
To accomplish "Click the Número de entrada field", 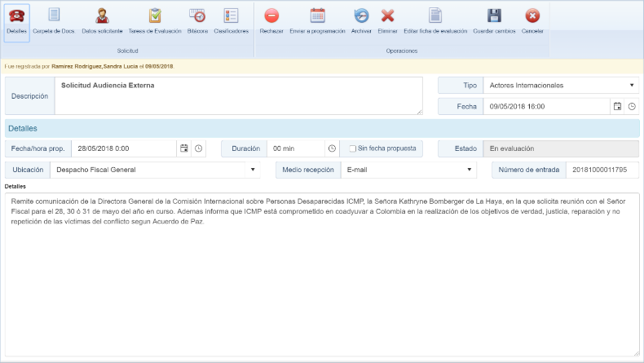I will pos(602,170).
